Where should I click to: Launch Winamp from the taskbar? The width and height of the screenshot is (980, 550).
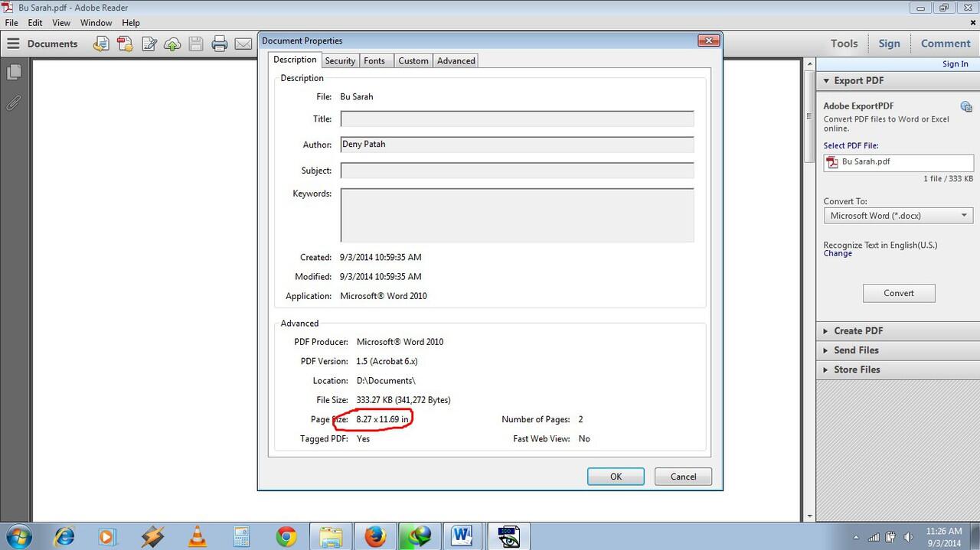(152, 536)
